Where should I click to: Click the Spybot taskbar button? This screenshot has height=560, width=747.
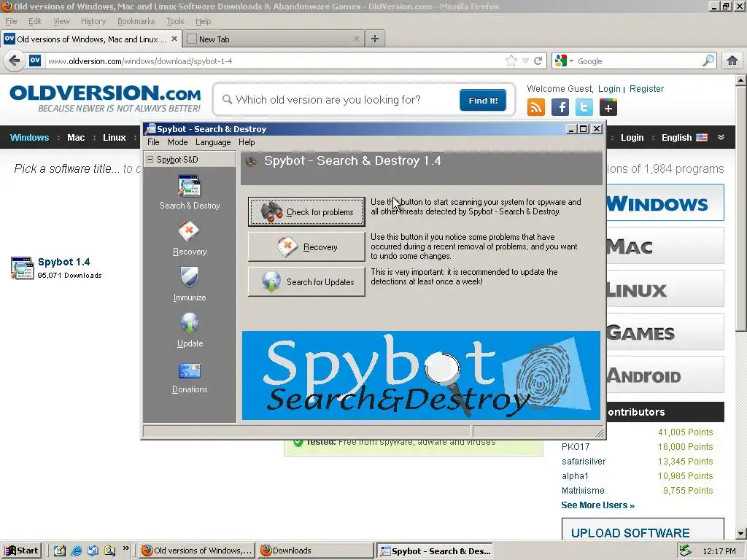coord(435,551)
